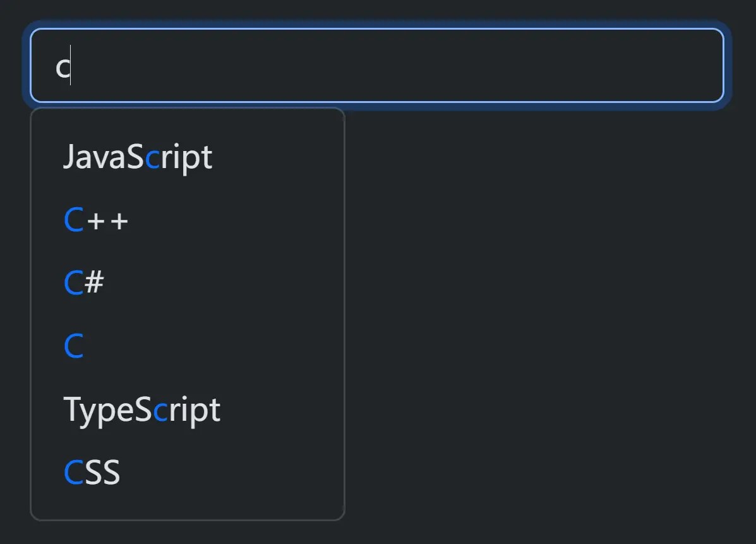Click the 'ript' ending of JavaScript
This screenshot has width=756, height=544.
(186, 158)
